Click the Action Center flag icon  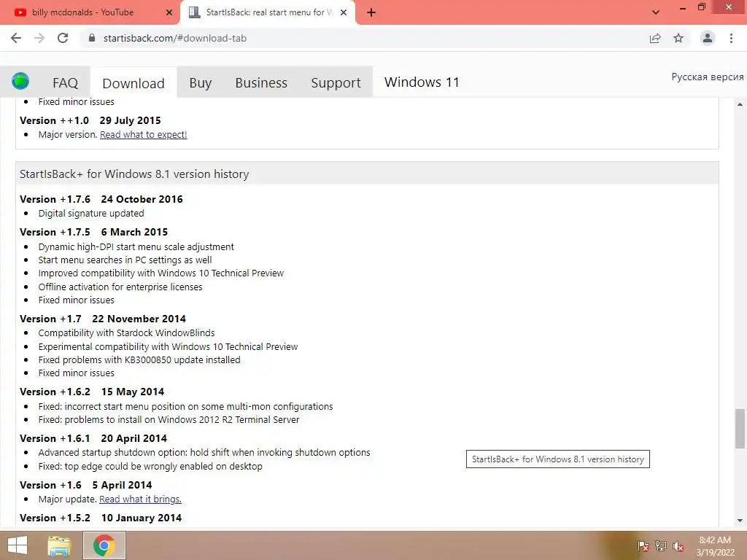pos(643,546)
